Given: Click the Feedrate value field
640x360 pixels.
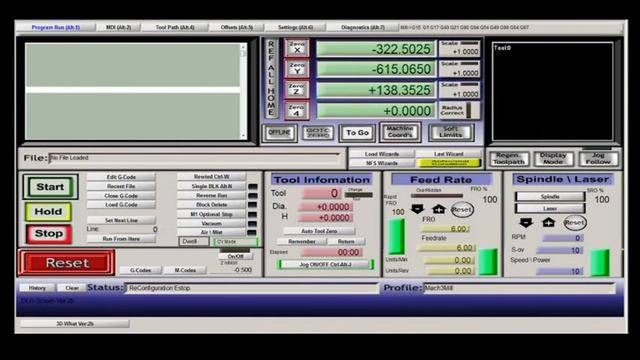Looking at the screenshot, I should pos(446,248).
